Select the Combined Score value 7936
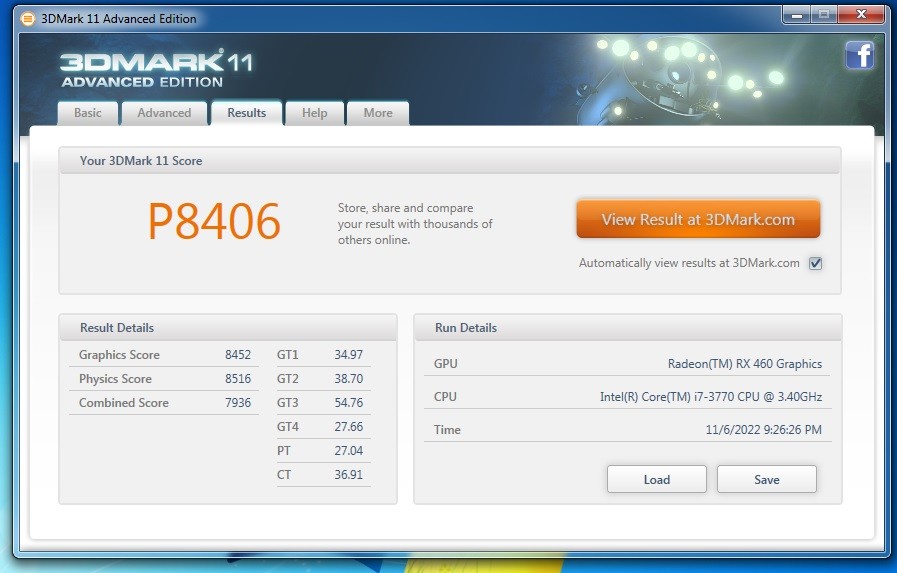The height and width of the screenshot is (573, 897). (238, 403)
